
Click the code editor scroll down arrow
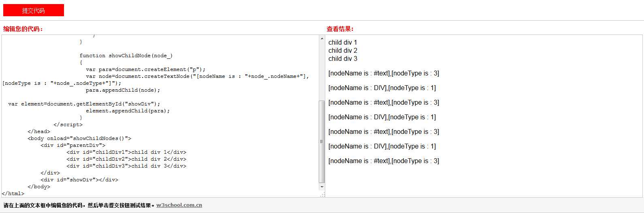(x=322, y=187)
